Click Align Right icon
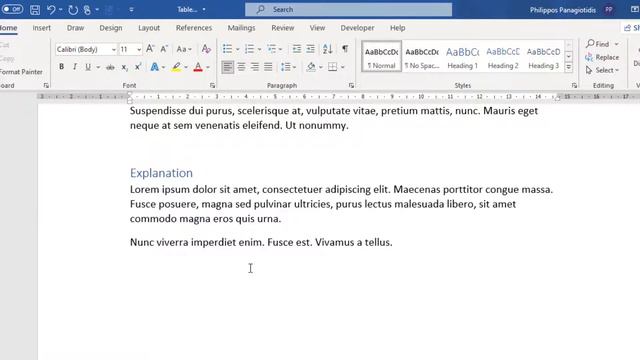 point(255,67)
